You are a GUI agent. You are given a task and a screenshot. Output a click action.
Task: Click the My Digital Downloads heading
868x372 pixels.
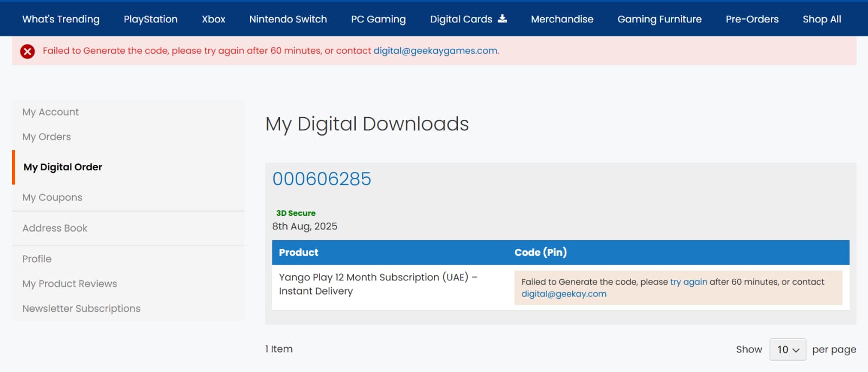(x=367, y=124)
